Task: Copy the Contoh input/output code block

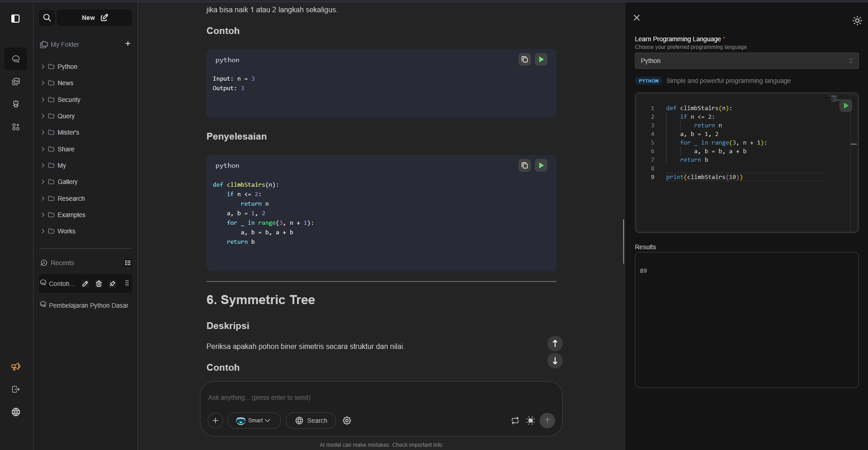Action: (x=524, y=59)
